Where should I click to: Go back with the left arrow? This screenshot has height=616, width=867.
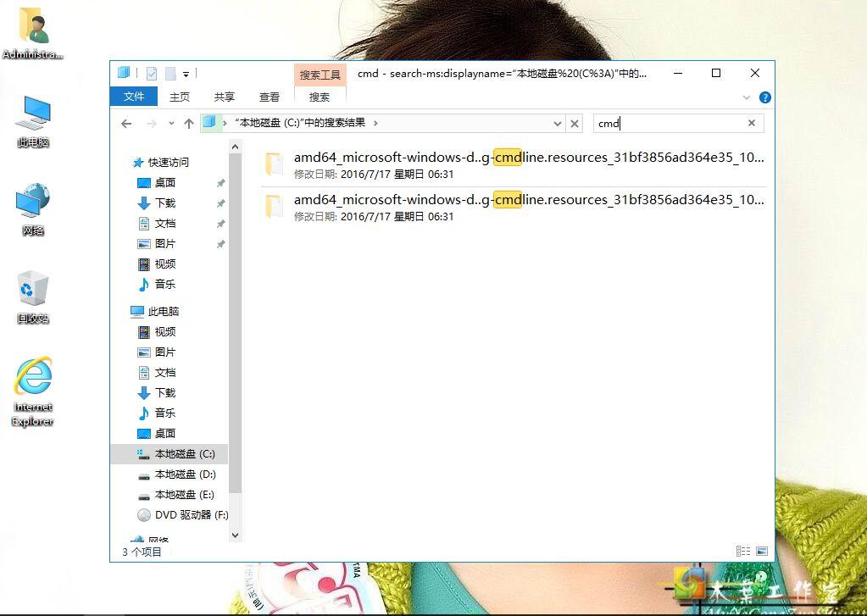pyautogui.click(x=126, y=124)
